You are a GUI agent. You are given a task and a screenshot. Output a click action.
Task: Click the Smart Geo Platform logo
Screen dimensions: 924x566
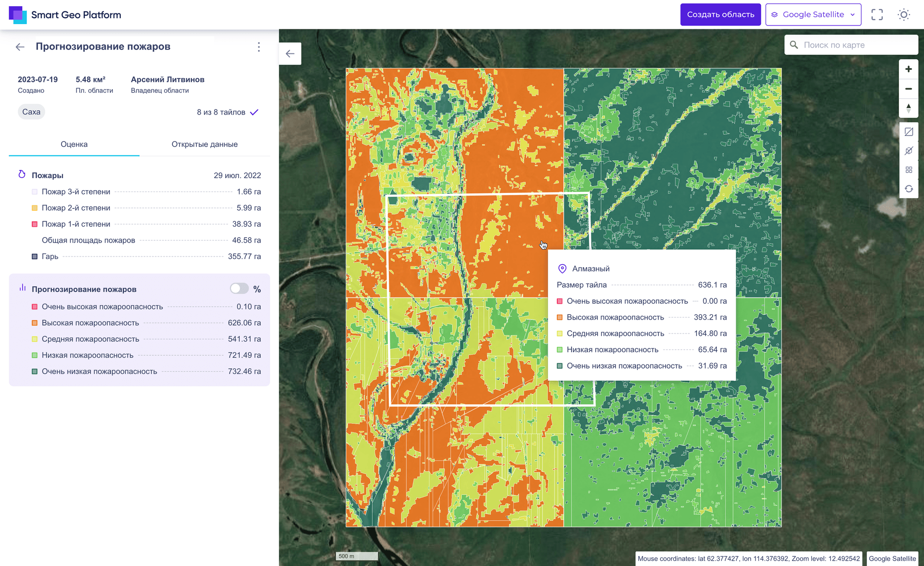[x=65, y=15]
